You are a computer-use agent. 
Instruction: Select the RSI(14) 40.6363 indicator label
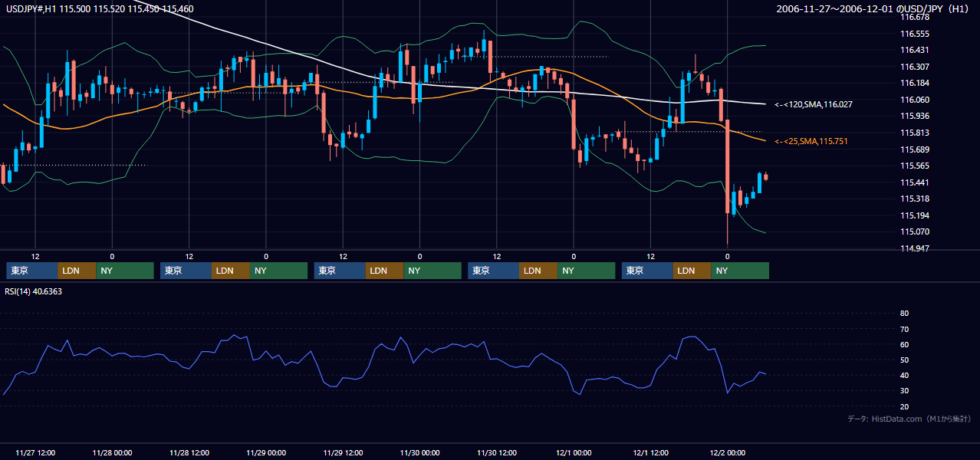(34, 291)
